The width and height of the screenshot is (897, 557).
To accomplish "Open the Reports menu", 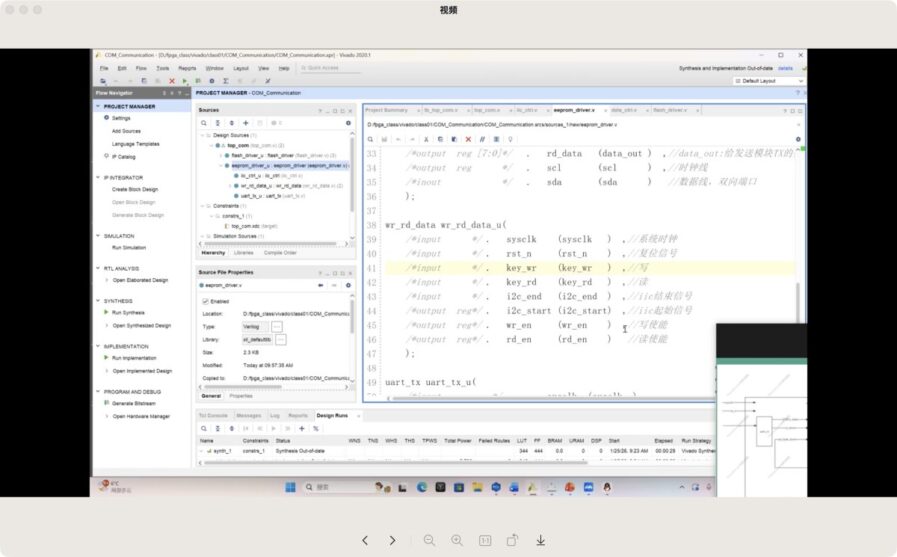I will pos(187,68).
